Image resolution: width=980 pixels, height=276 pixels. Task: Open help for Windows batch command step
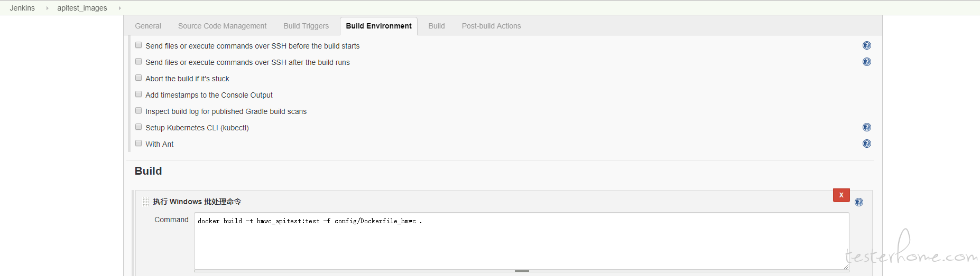[859, 202]
